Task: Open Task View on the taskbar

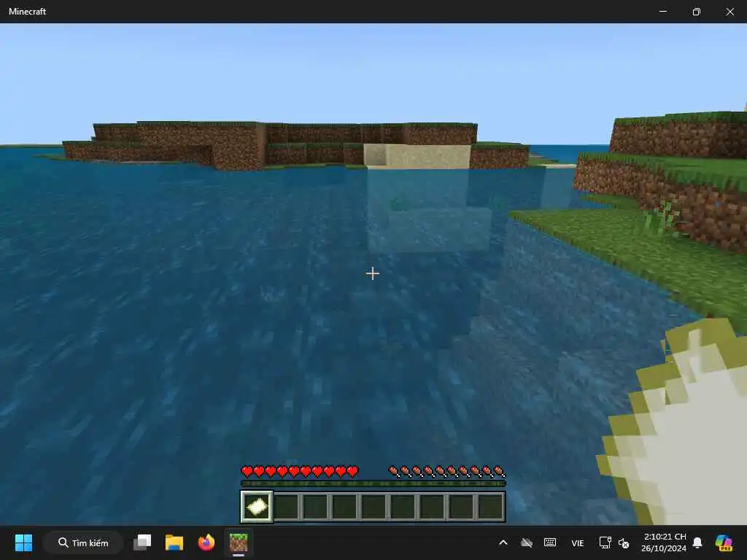Action: [142, 542]
